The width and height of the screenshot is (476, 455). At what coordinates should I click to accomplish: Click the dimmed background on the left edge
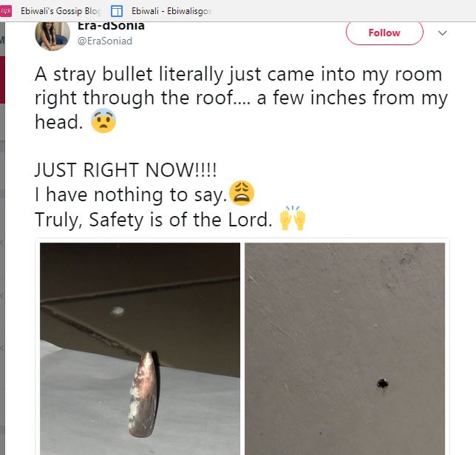pyautogui.click(x=2, y=274)
